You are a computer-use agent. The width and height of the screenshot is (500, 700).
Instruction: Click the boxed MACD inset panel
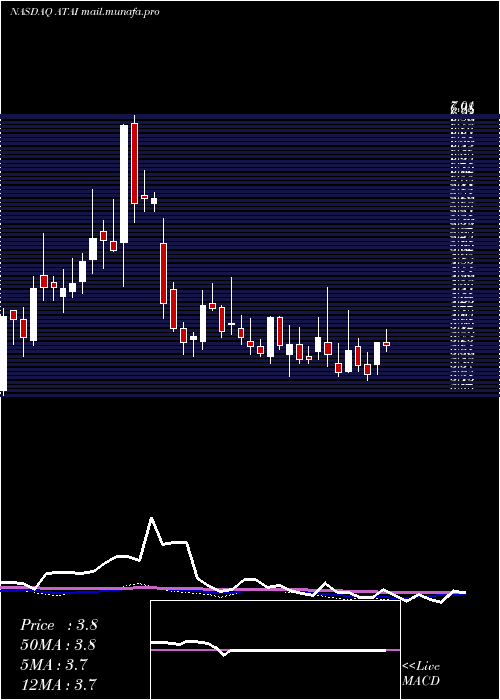click(275, 650)
